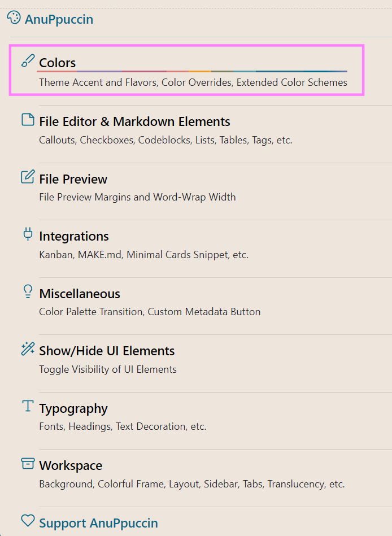Expand the Colors settings section
The image size is (392, 536).
58,63
